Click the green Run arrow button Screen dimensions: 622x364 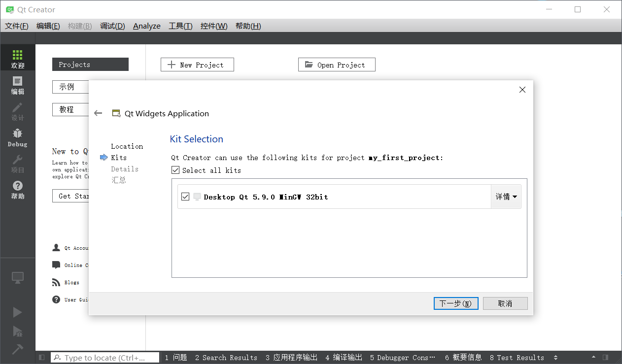[x=17, y=312]
